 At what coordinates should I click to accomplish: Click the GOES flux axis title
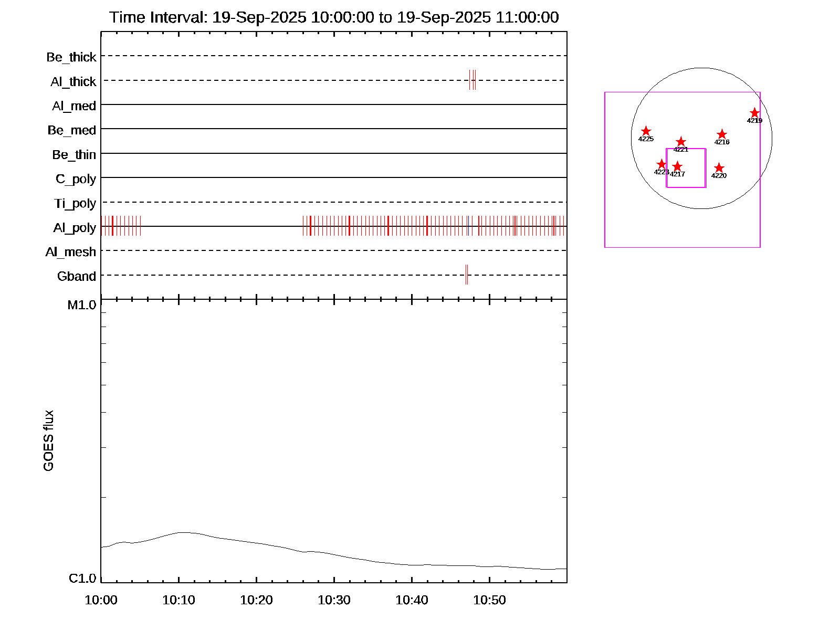(x=48, y=440)
